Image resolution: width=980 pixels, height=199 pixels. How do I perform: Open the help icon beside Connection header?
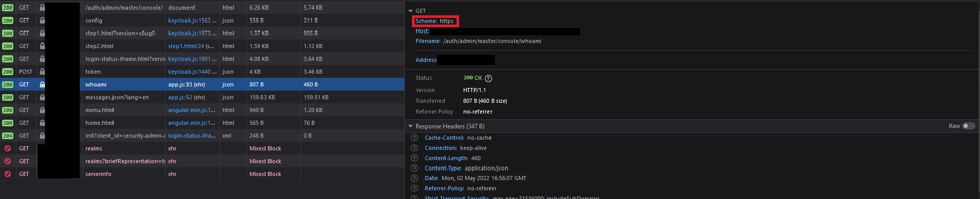click(x=415, y=148)
